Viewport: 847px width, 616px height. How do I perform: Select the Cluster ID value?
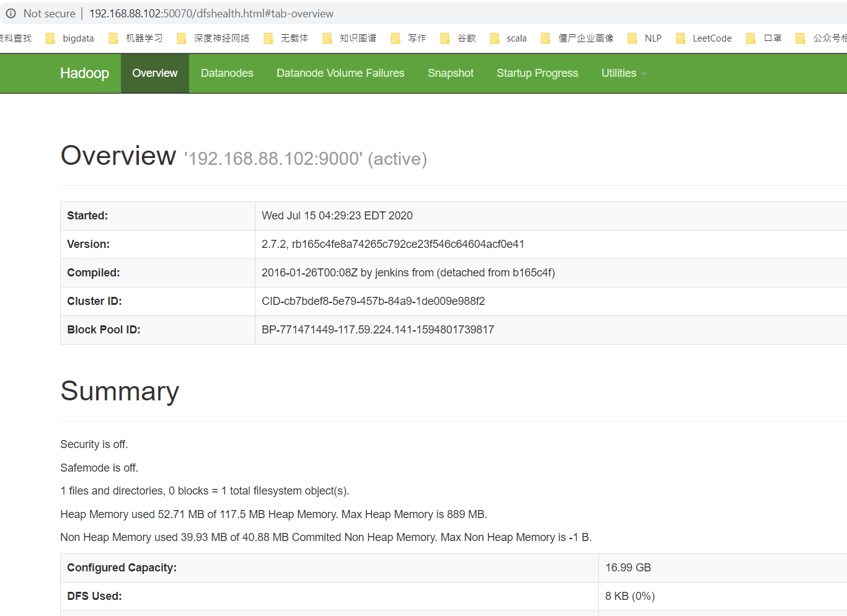coord(373,301)
